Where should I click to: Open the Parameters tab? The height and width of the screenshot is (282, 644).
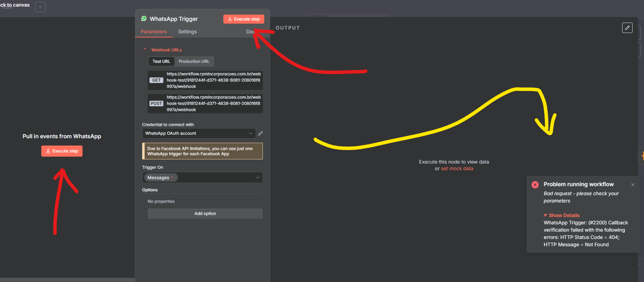click(x=154, y=32)
